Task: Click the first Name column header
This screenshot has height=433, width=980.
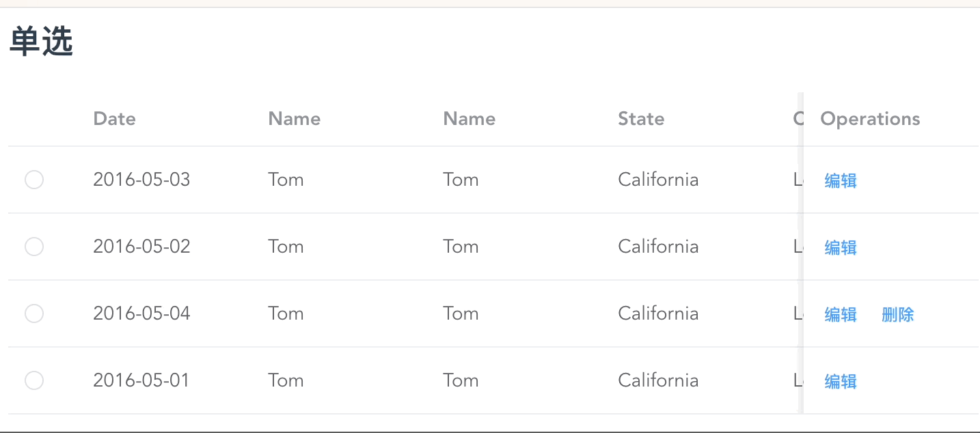Action: coord(295,119)
